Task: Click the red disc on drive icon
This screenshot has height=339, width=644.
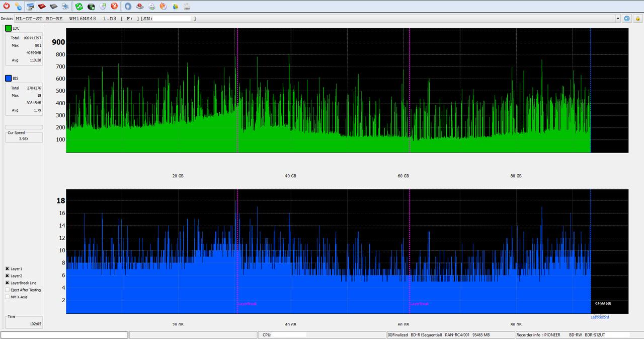Action: point(140,7)
